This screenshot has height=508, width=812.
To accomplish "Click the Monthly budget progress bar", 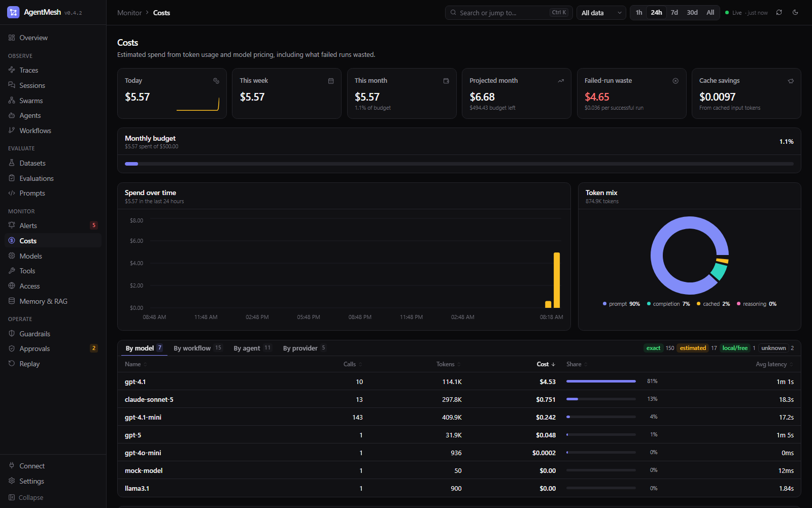I will click(x=459, y=164).
